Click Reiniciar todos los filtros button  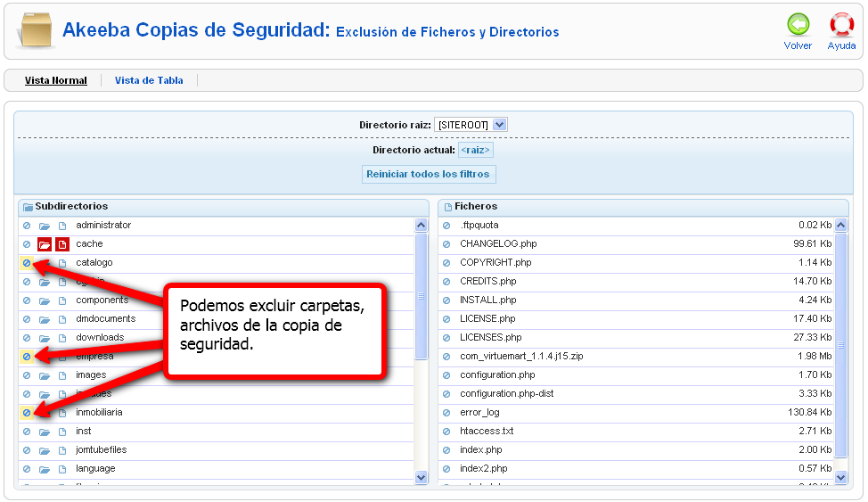[x=428, y=174]
